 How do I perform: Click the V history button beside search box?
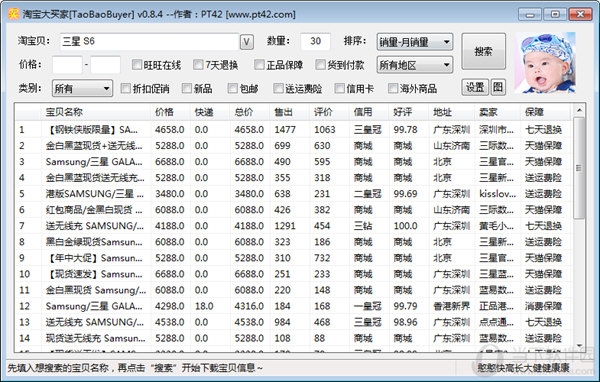(247, 42)
